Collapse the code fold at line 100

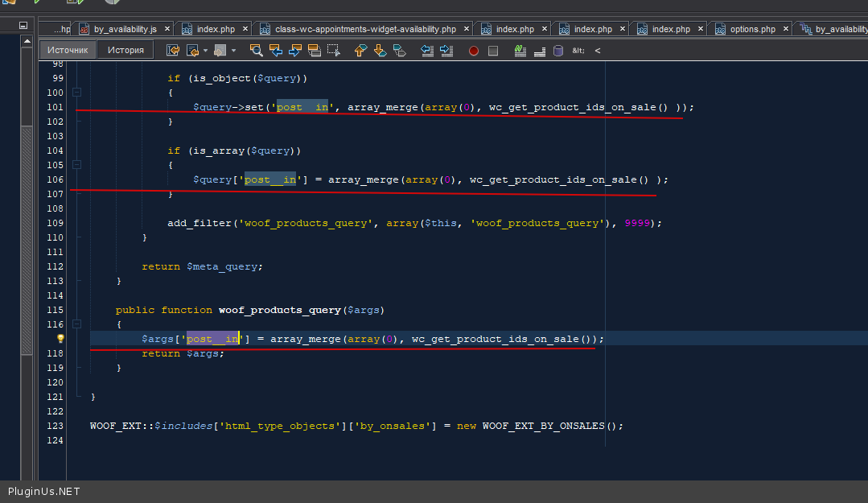[x=77, y=93]
